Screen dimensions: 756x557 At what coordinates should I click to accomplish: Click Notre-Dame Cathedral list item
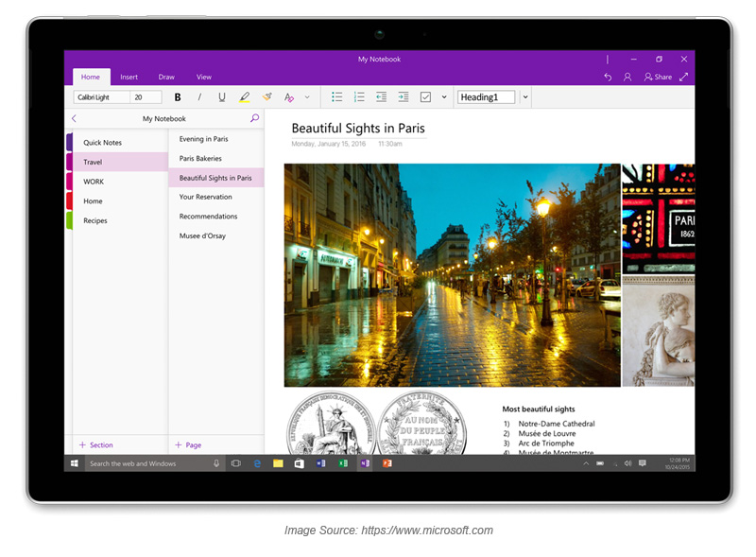[557, 424]
